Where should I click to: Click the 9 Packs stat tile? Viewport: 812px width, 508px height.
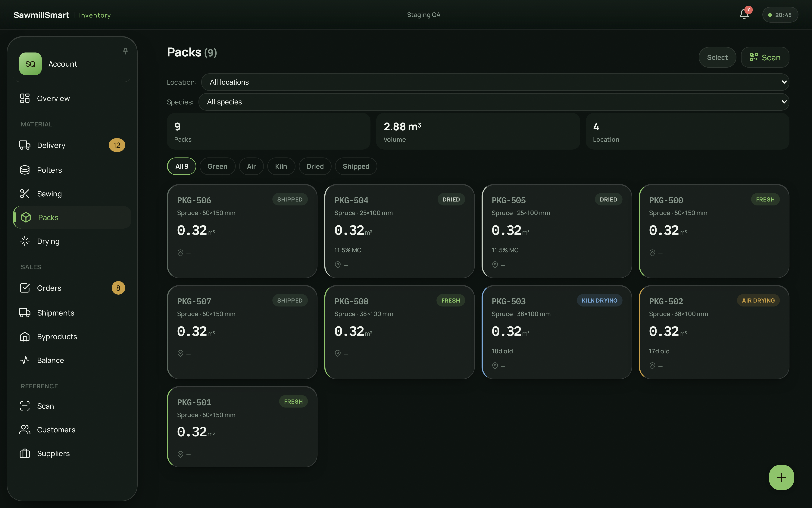click(268, 131)
